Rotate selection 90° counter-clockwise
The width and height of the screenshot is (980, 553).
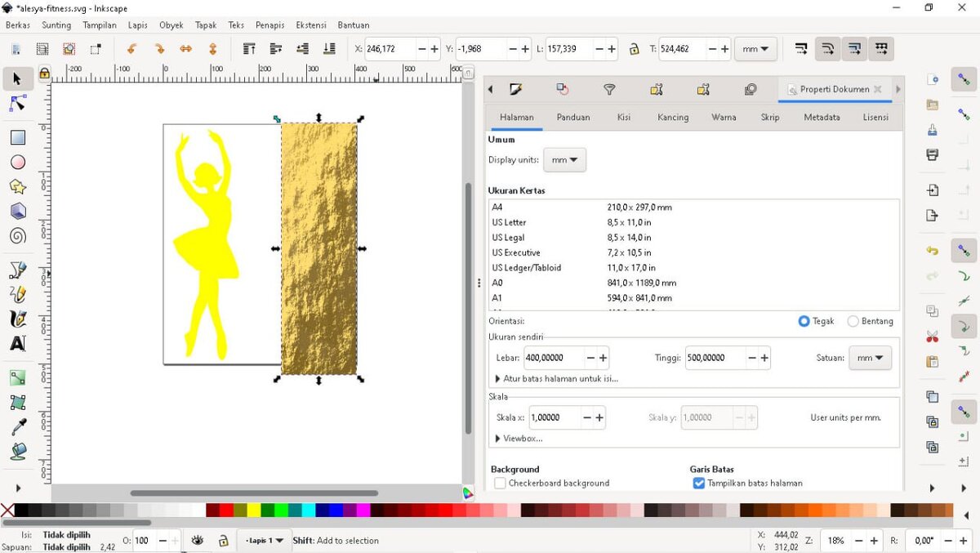[131, 49]
